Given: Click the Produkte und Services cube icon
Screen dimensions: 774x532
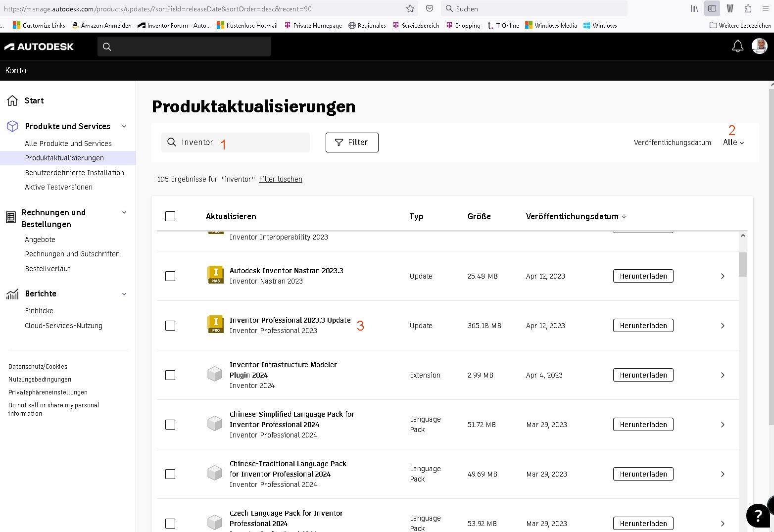Looking at the screenshot, I should coord(12,126).
